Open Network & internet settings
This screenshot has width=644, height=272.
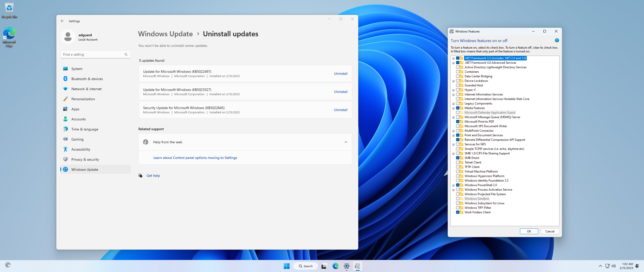pyautogui.click(x=96, y=89)
